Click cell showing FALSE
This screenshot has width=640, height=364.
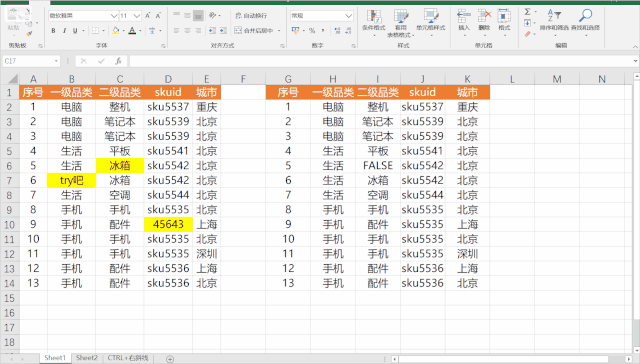point(378,165)
